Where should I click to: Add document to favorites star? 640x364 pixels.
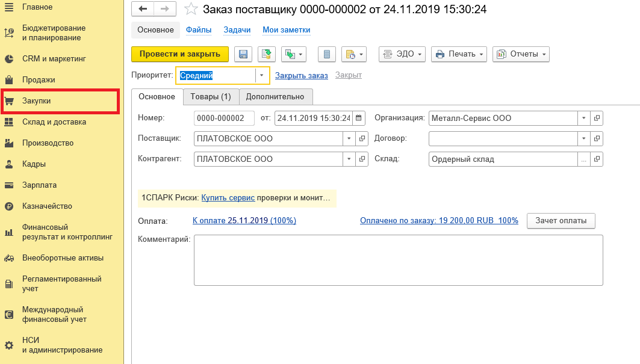[x=191, y=9]
